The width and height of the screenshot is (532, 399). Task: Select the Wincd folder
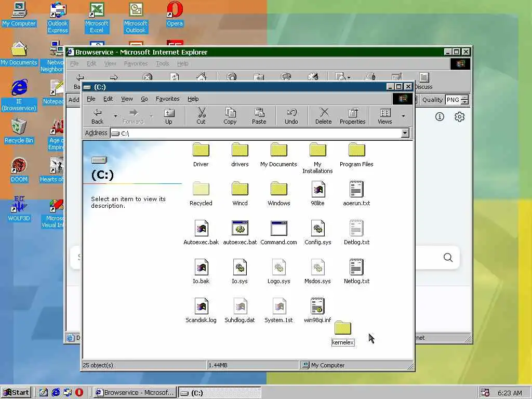click(240, 194)
